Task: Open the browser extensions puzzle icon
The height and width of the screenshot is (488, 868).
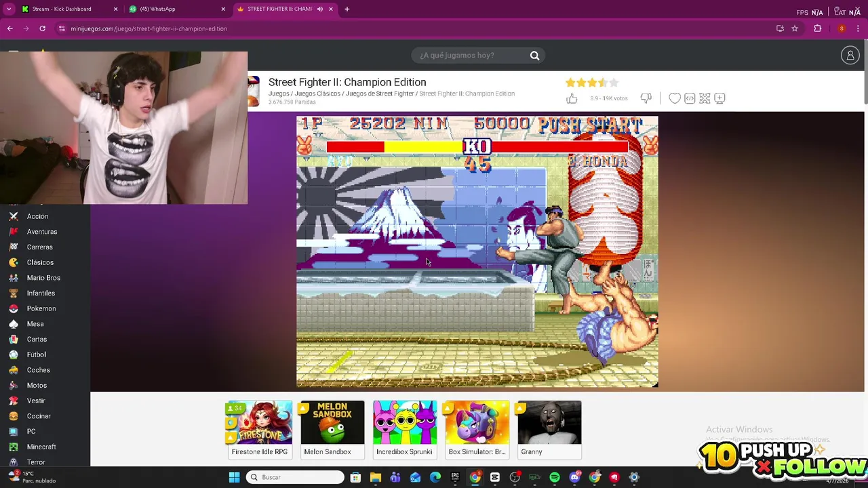Action: coord(817,28)
